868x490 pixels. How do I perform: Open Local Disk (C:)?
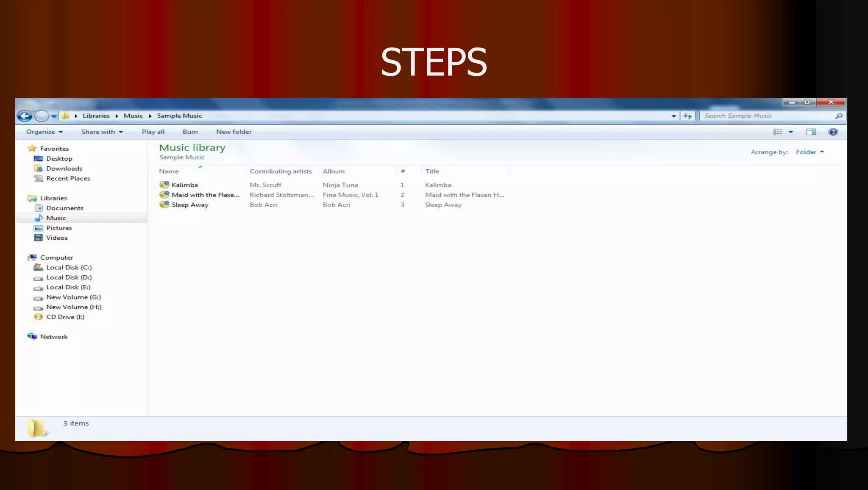point(69,267)
